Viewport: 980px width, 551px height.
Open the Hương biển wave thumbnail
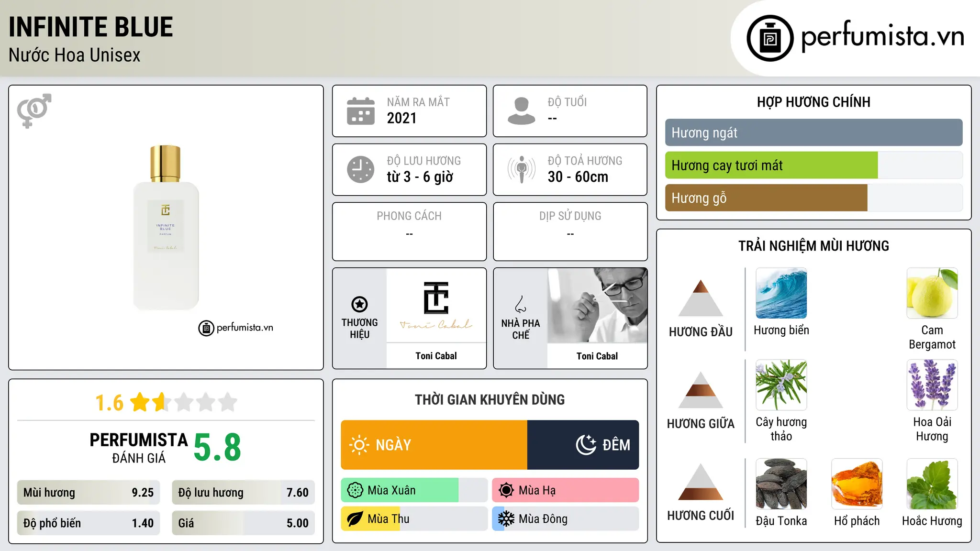click(x=781, y=293)
